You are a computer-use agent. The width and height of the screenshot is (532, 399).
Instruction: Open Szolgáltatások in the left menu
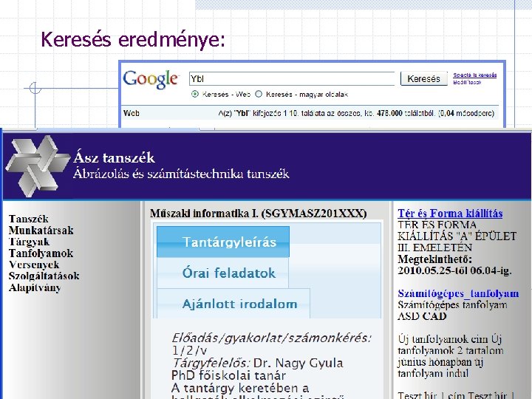coord(44,276)
